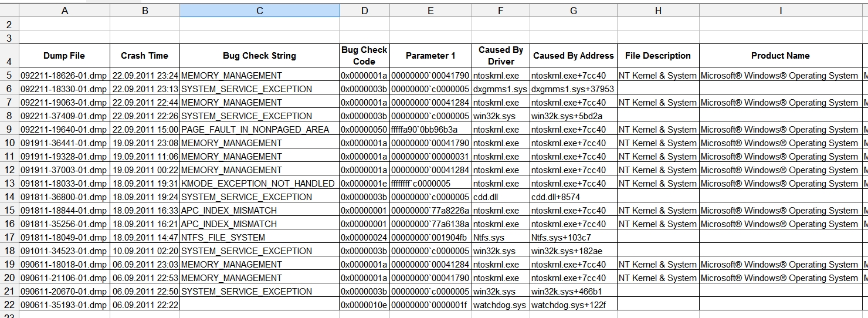Select crash time 10.09.2011 02:20 cell
This screenshot has width=868, height=318.
point(145,251)
